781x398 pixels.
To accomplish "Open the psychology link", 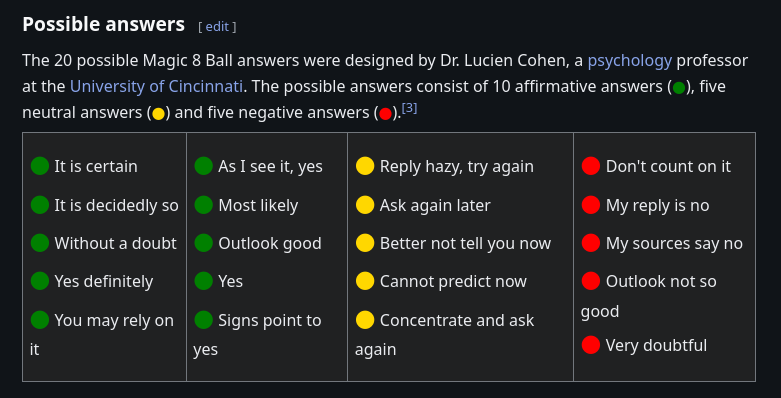I will point(630,61).
